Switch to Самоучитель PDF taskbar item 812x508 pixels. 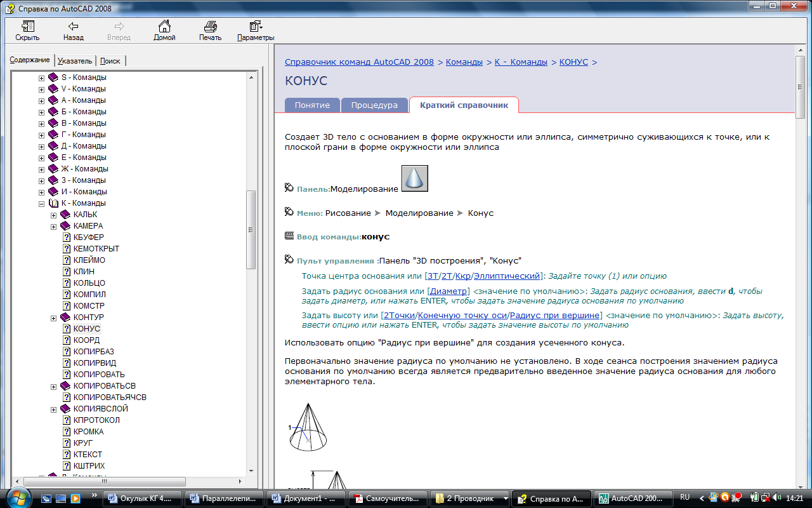click(388, 498)
